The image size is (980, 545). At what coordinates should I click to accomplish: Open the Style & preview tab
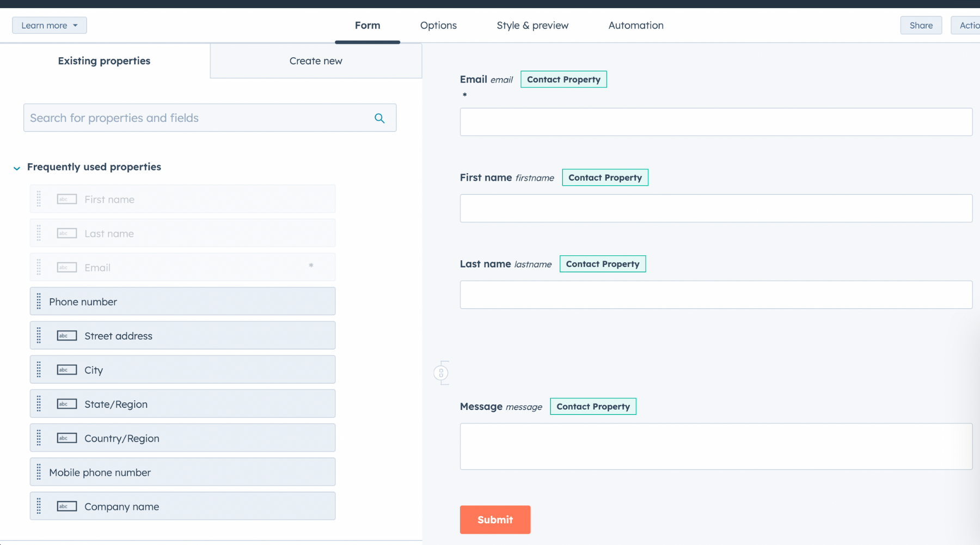click(x=532, y=26)
